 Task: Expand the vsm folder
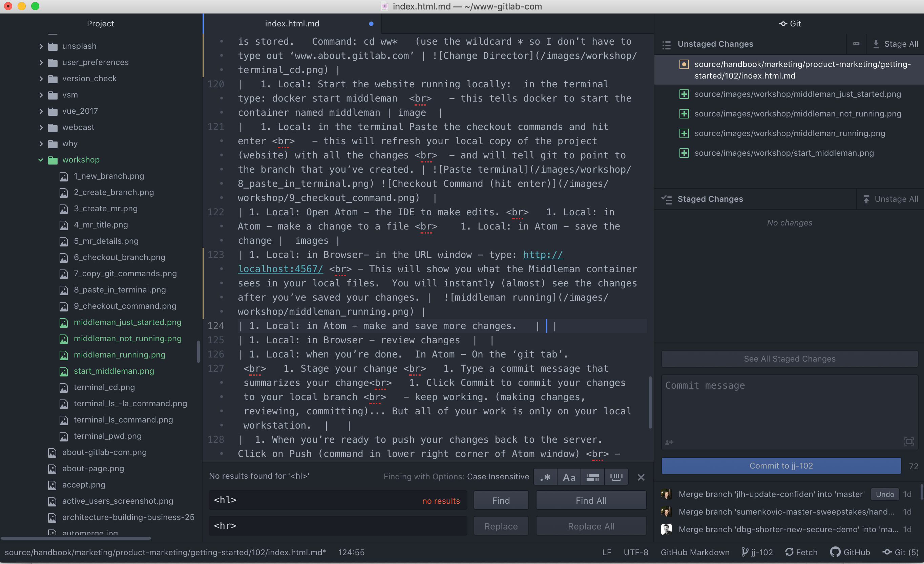point(41,95)
